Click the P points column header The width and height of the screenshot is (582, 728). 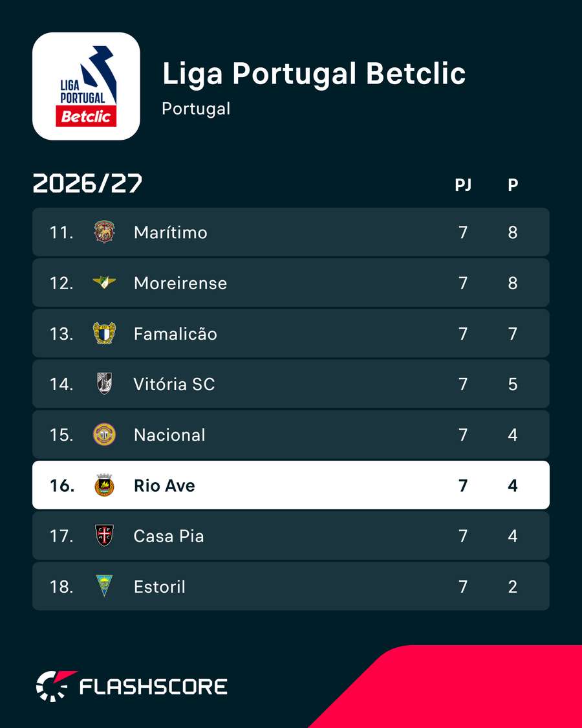click(x=513, y=185)
